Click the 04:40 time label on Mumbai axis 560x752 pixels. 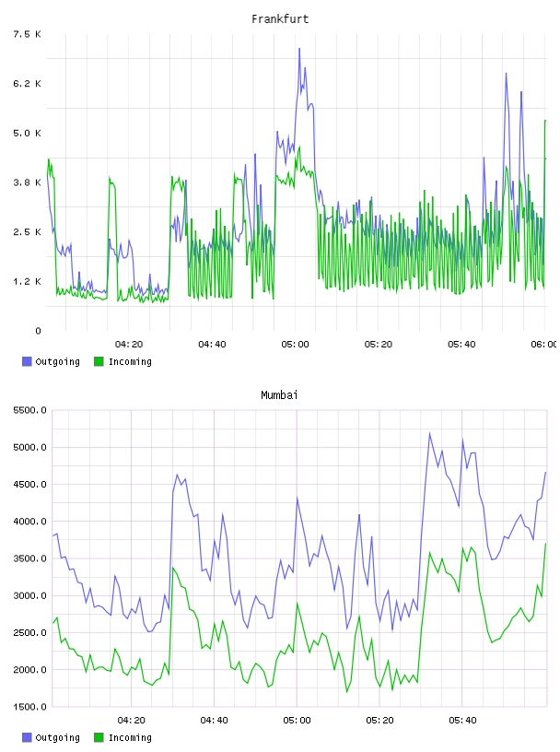[x=214, y=721]
